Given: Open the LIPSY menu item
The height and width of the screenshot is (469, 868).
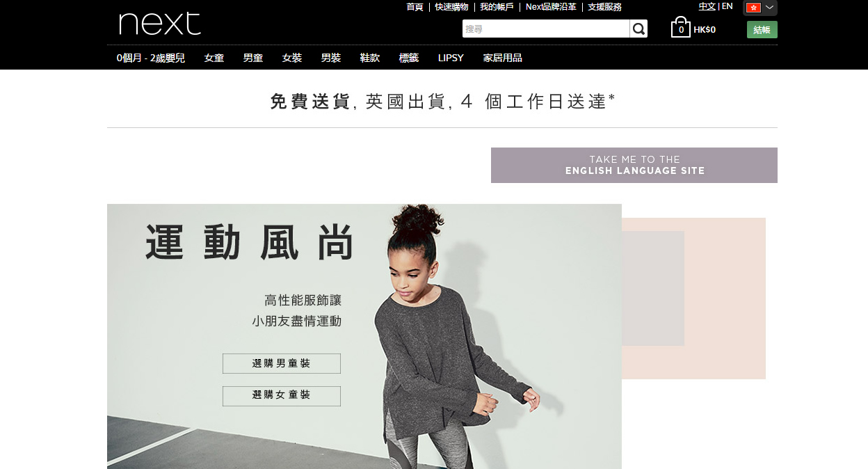Looking at the screenshot, I should (451, 58).
